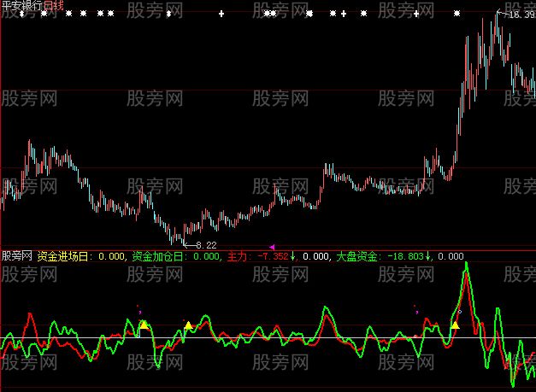
Task: Click the tallest green indicator peak
Action: 467,266
